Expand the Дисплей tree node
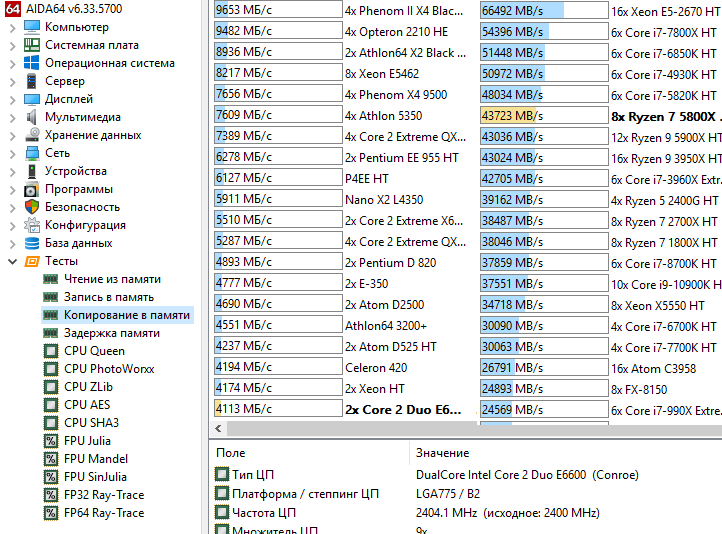This screenshot has width=722, height=534. [12, 100]
